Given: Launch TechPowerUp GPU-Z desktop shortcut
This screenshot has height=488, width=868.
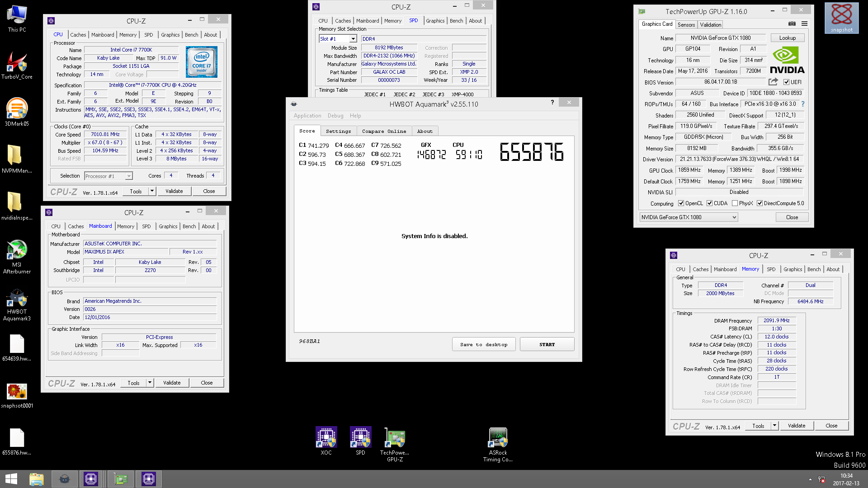Looking at the screenshot, I should click(395, 445).
